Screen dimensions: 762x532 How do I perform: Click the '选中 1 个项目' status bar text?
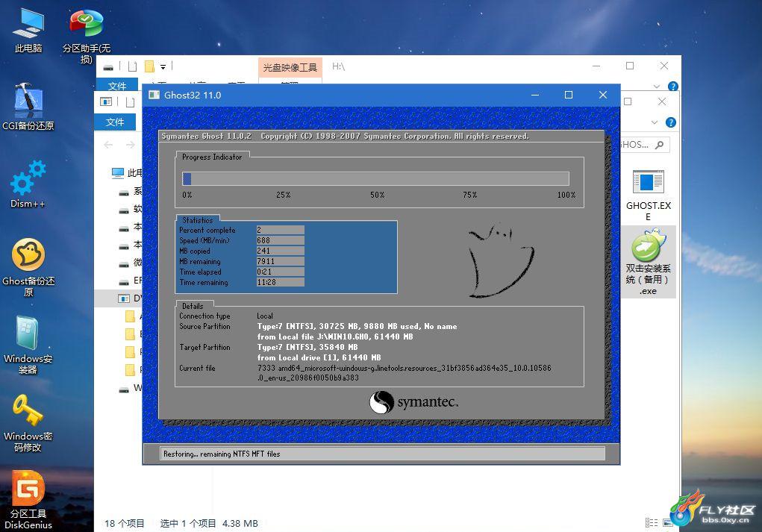click(x=188, y=523)
